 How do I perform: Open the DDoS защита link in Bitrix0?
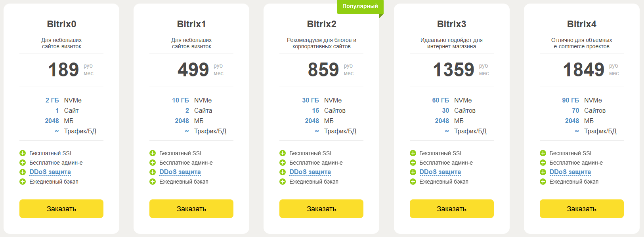point(50,172)
